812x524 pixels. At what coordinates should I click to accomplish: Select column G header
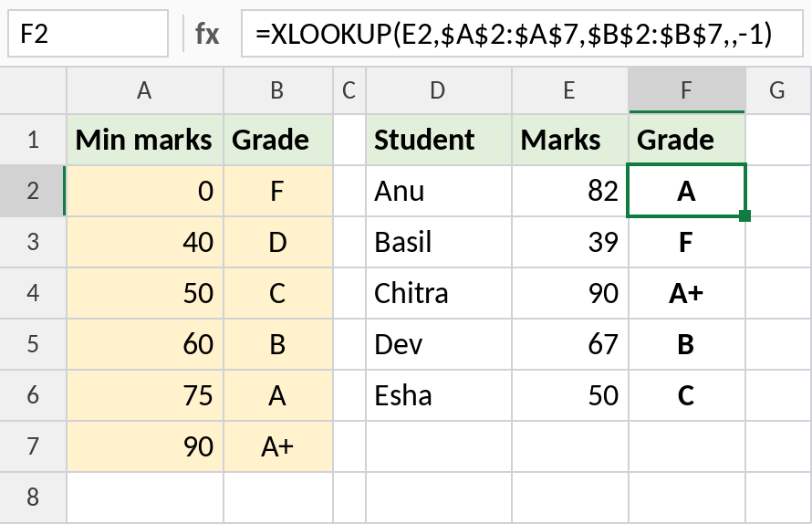click(x=779, y=90)
